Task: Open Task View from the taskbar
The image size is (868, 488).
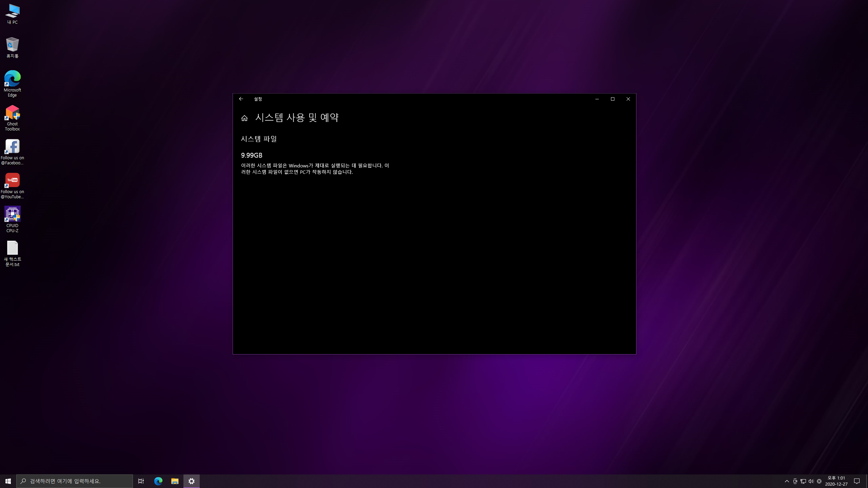Action: (x=141, y=481)
